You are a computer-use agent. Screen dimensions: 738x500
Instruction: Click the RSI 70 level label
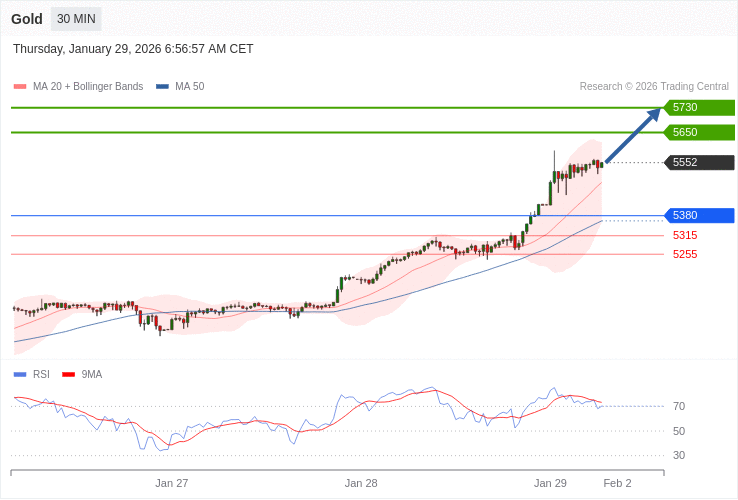pyautogui.click(x=679, y=406)
